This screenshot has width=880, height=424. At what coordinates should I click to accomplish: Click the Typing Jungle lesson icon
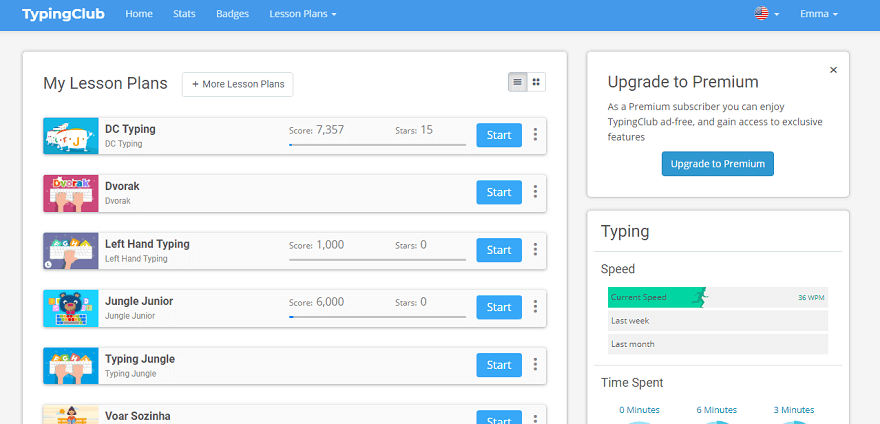[x=70, y=366]
